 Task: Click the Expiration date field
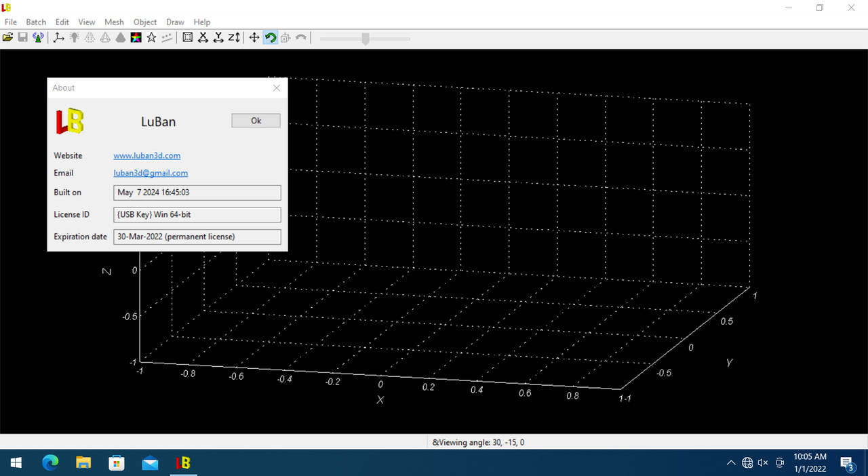tap(197, 237)
